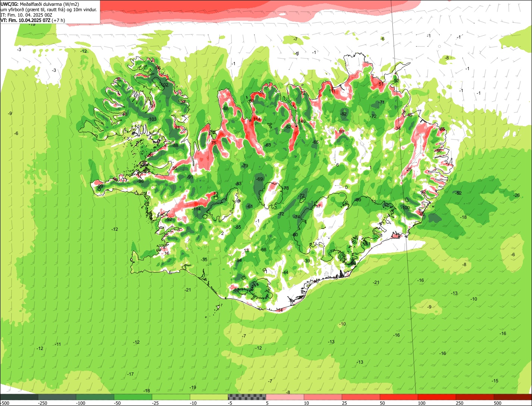The width and height of the screenshot is (532, 406).
Task: Select the '-55' map value
Action: [x=238, y=227]
